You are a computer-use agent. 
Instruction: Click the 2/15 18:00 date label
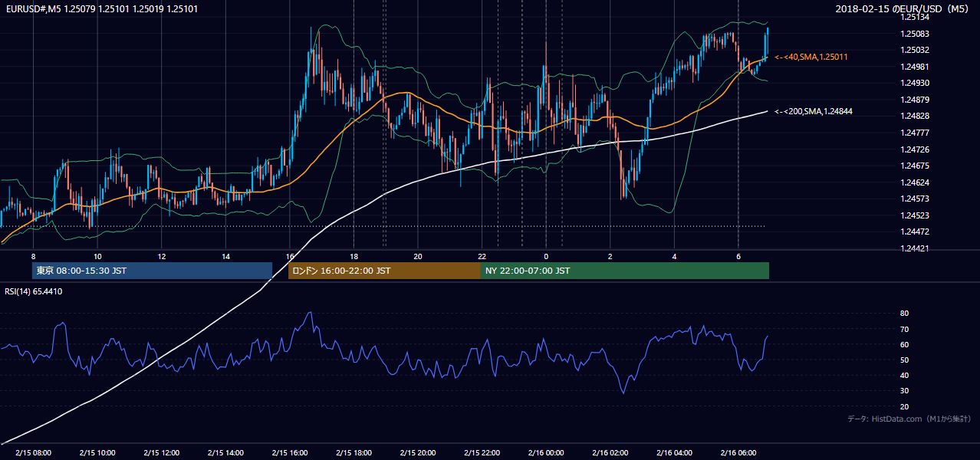(x=354, y=453)
